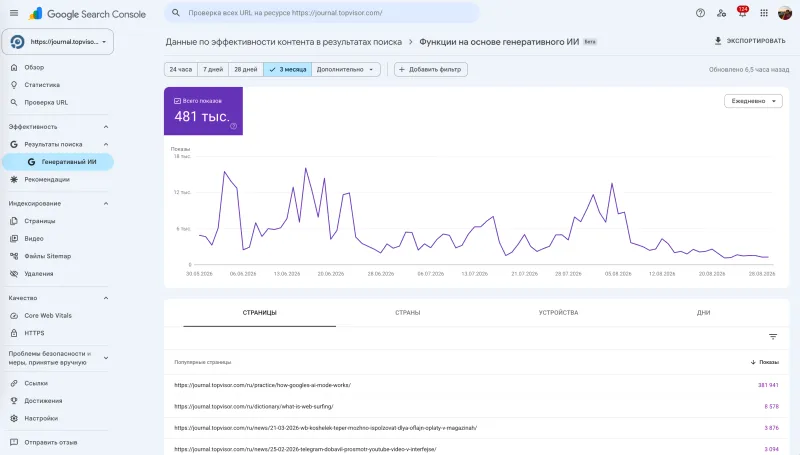
Task: Click the Страницы pages icon
Action: (x=14, y=221)
